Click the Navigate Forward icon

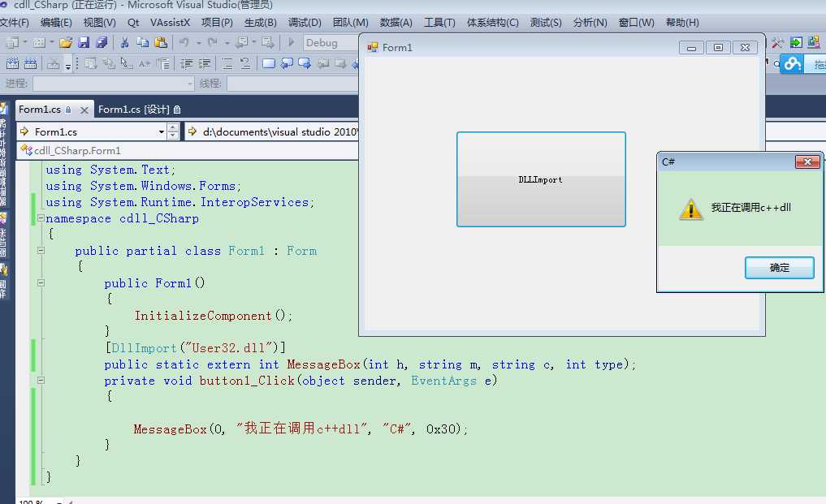pyautogui.click(x=267, y=43)
